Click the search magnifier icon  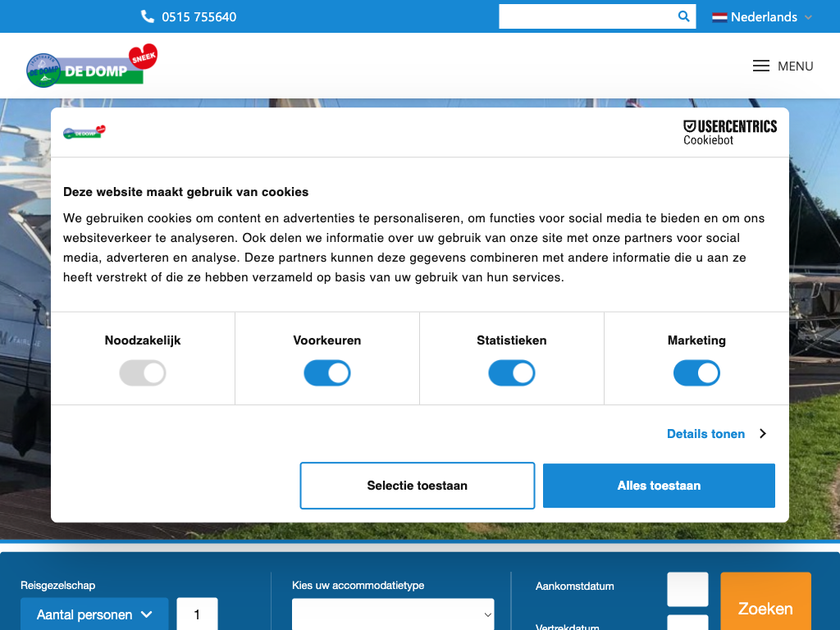click(683, 16)
